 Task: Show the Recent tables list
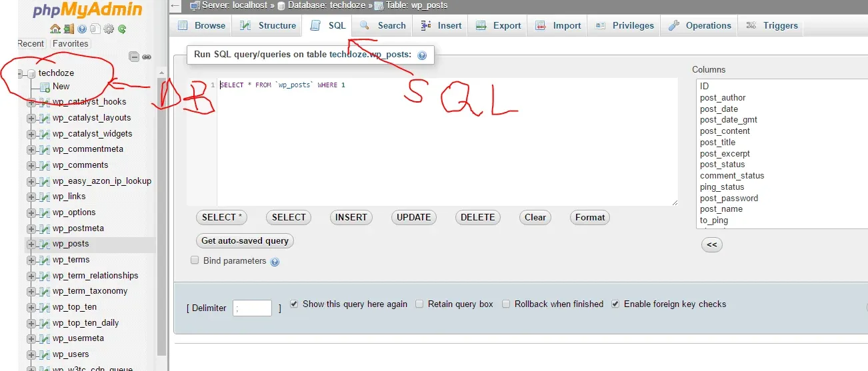coord(31,43)
